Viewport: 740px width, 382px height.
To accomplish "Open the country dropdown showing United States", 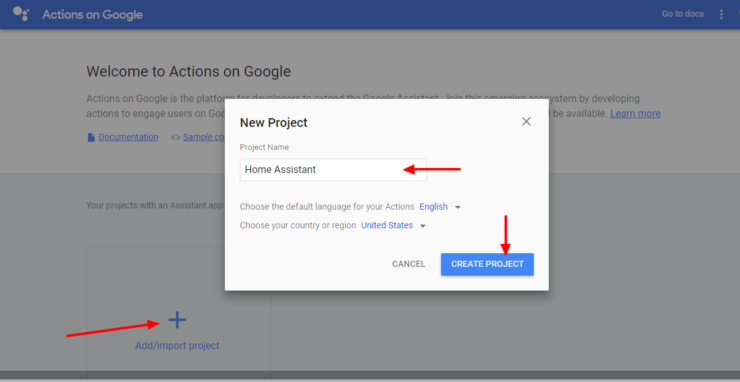I will pyautogui.click(x=394, y=226).
